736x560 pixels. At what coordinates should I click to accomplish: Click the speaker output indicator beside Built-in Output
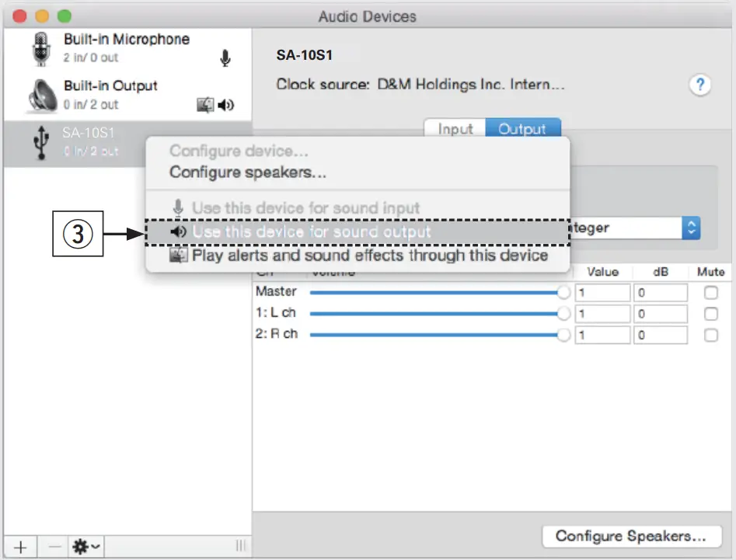click(x=226, y=105)
